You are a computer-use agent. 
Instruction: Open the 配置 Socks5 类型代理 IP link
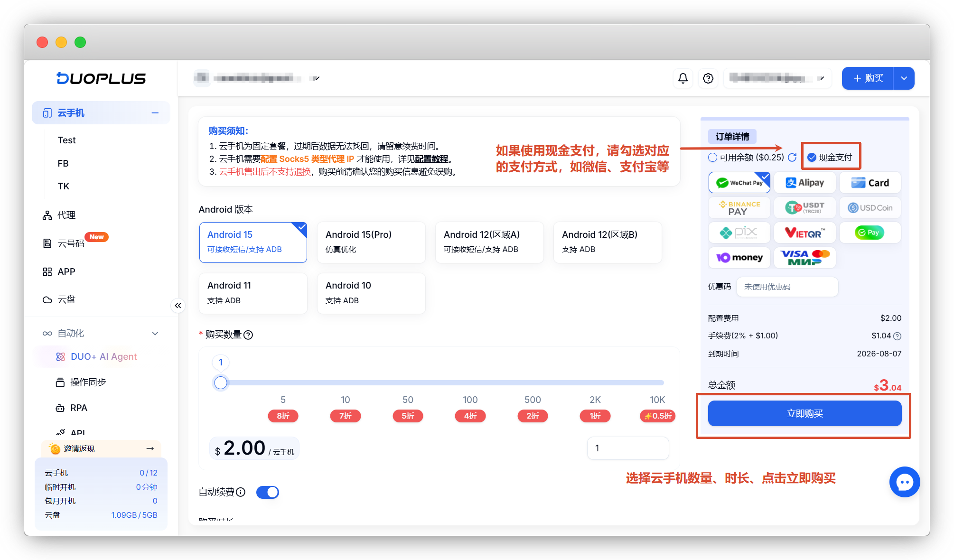coord(308,159)
